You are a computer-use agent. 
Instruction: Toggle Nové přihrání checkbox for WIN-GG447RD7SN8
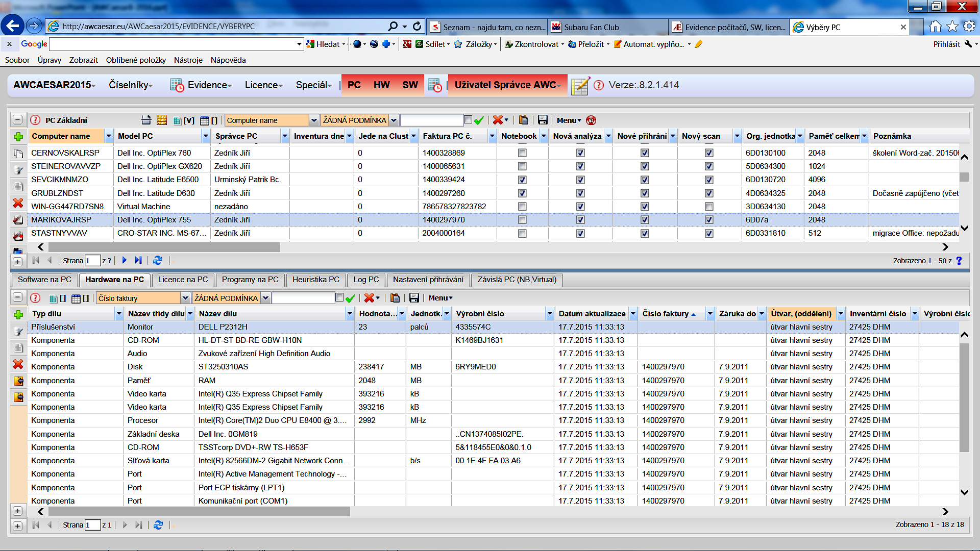point(645,207)
